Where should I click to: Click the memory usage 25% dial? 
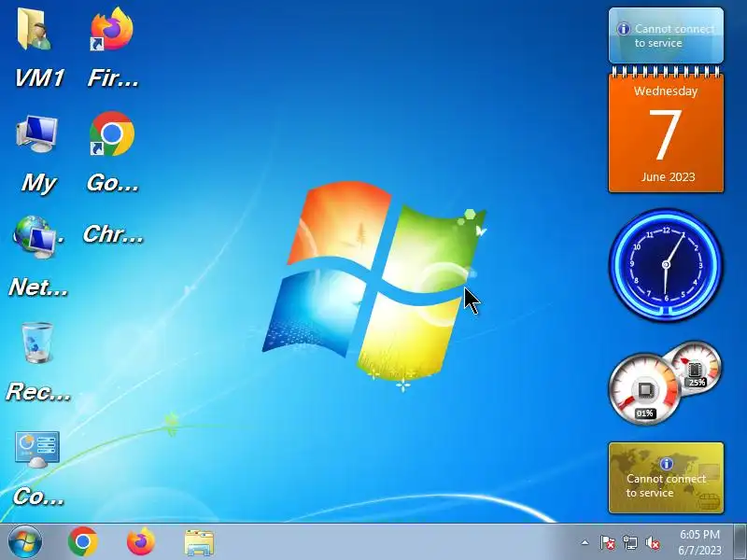[695, 367]
